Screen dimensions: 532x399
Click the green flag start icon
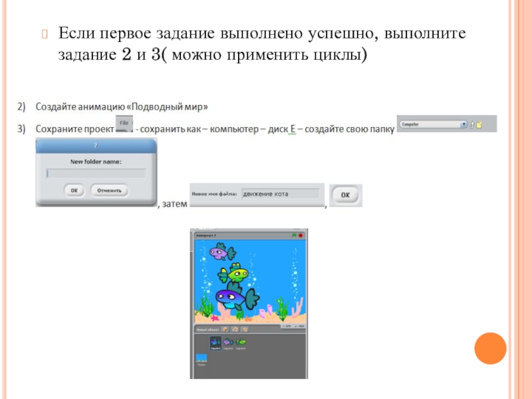294,235
